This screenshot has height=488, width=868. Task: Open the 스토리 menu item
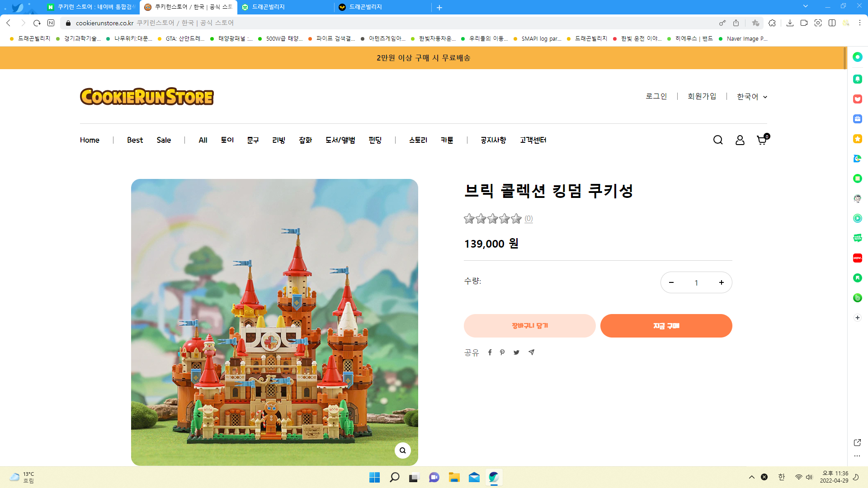point(418,140)
